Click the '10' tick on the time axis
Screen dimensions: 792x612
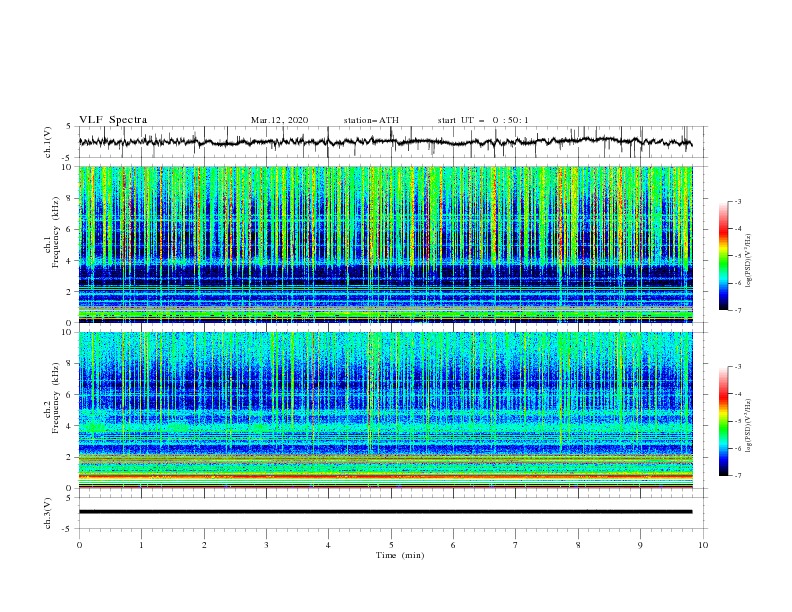[703, 545]
